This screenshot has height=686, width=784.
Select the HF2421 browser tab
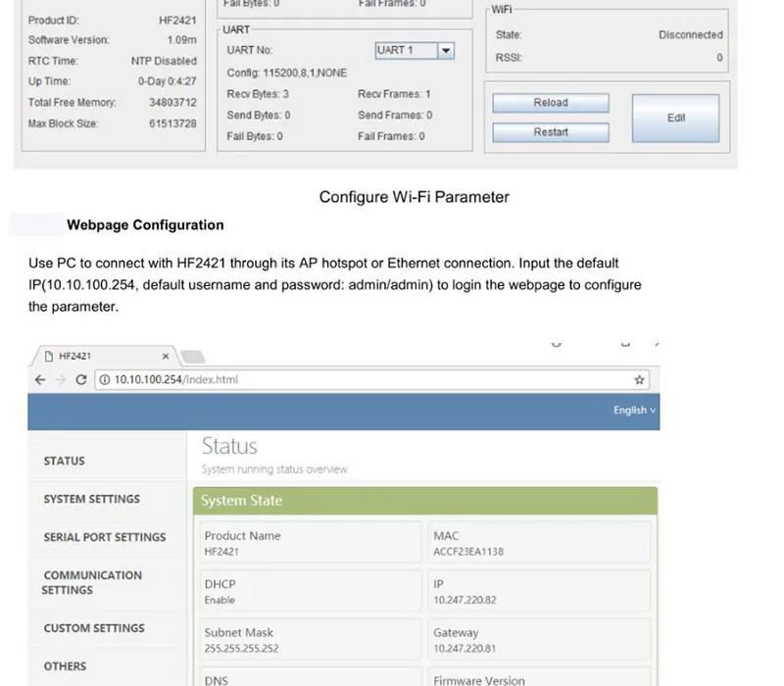[x=104, y=356]
